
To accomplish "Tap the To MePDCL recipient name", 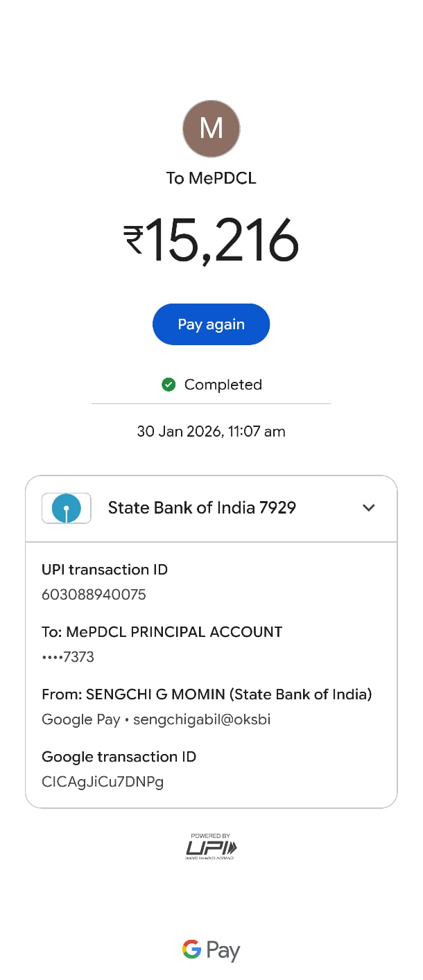I will click(x=211, y=178).
